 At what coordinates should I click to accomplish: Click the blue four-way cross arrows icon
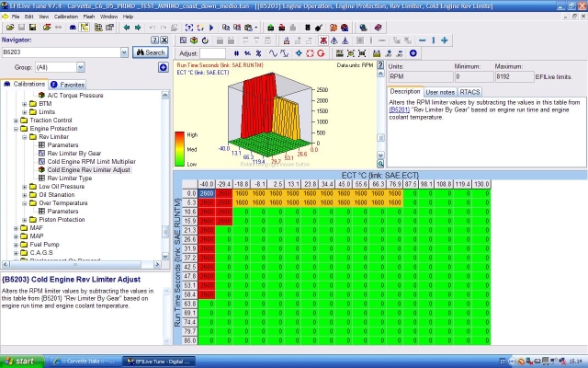[x=445, y=40]
